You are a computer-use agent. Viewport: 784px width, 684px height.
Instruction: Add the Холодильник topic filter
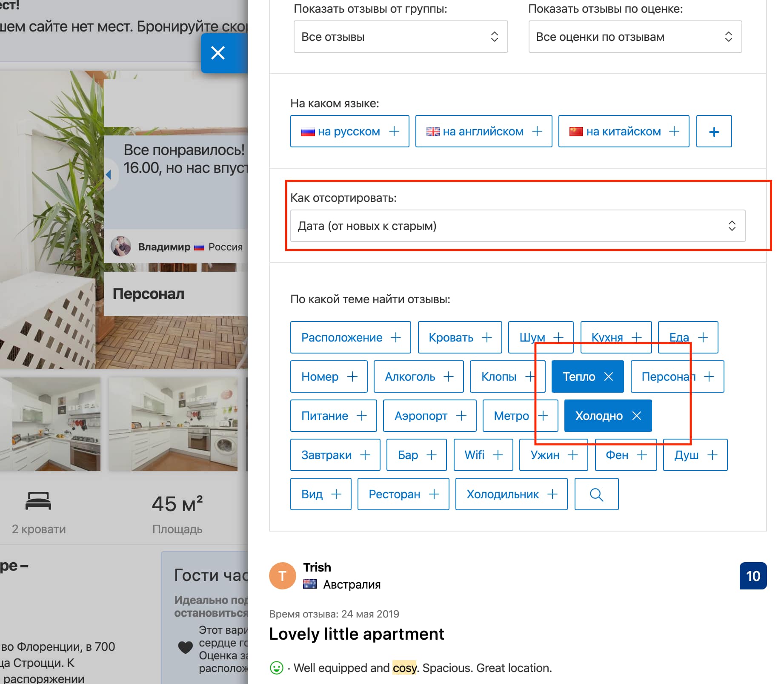pos(511,494)
